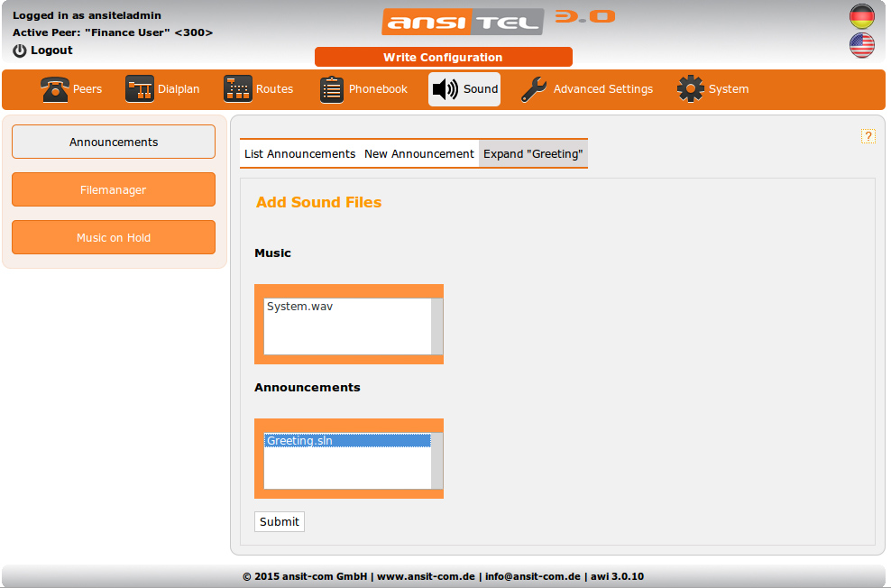This screenshot has width=891, height=588.
Task: Select the Expand "Greeting" tab
Action: tap(532, 154)
